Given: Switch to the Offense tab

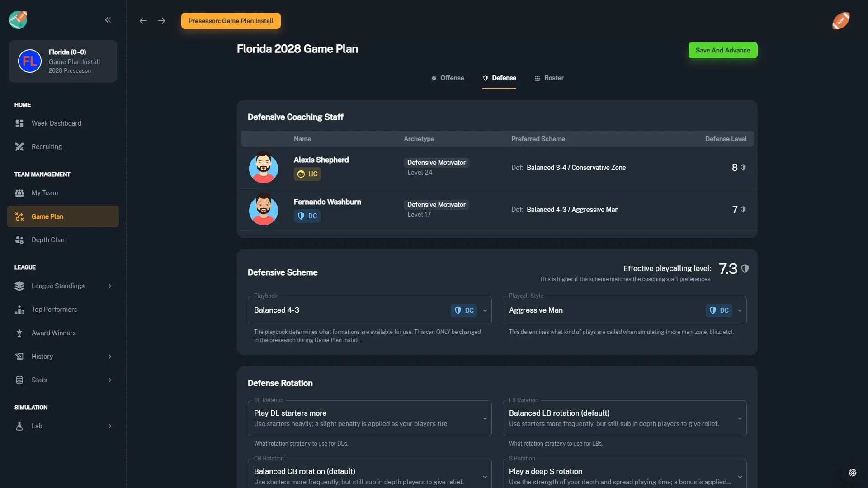Looking at the screenshot, I should 448,78.
